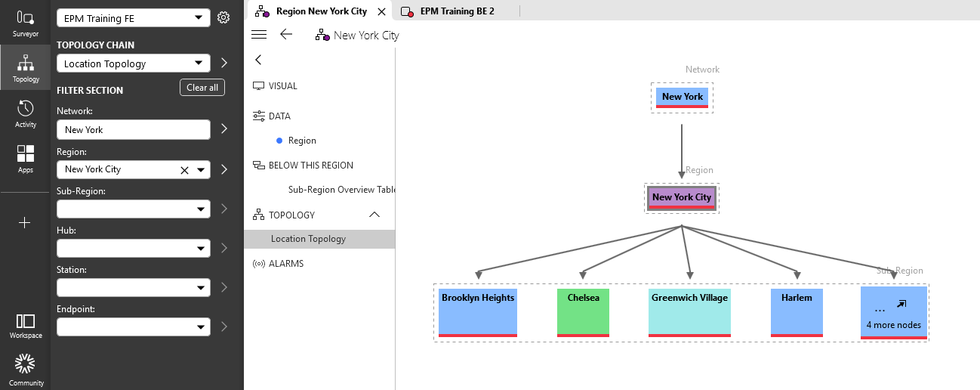Select the Brooklyn Heights node
980x390 pixels.
(478, 312)
